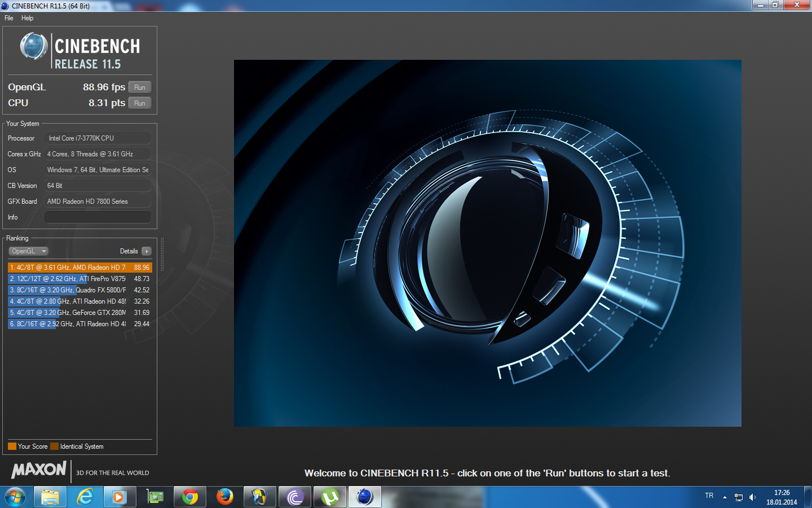
Task: Select ranking entry 5 GeForce GTX 280M
Action: tap(80, 313)
